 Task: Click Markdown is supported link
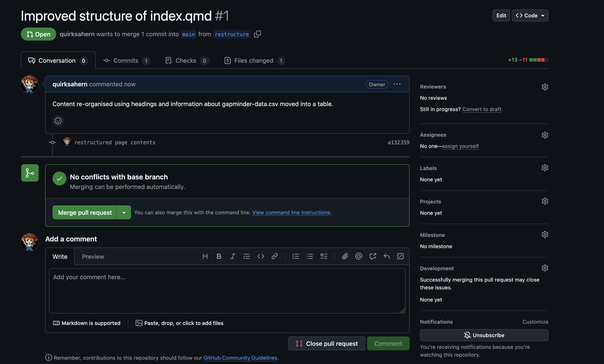pyautogui.click(x=87, y=323)
